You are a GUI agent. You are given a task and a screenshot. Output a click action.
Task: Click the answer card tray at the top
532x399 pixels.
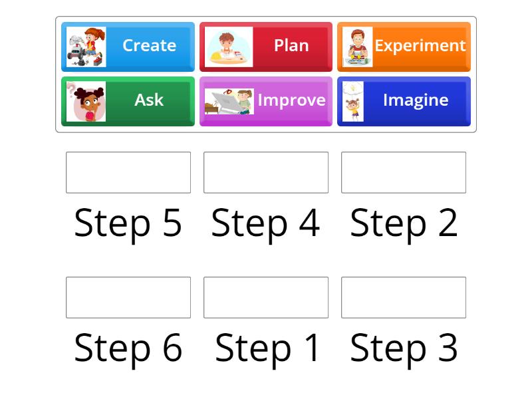[266, 73]
